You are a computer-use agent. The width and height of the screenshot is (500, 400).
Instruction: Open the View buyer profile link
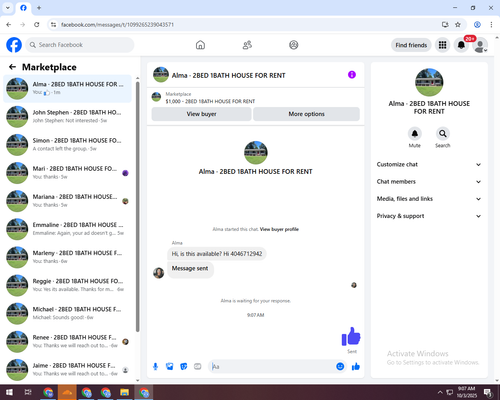(279, 229)
